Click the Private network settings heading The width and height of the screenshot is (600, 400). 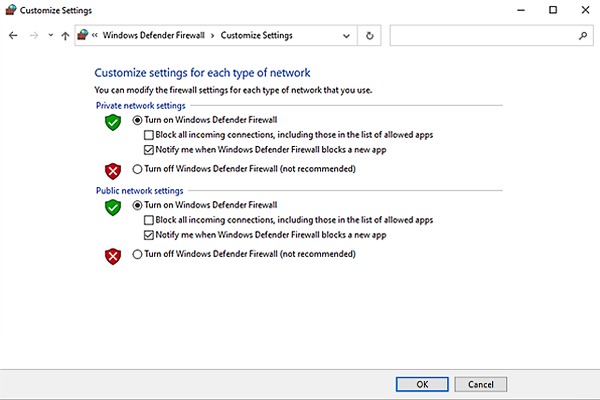point(140,106)
